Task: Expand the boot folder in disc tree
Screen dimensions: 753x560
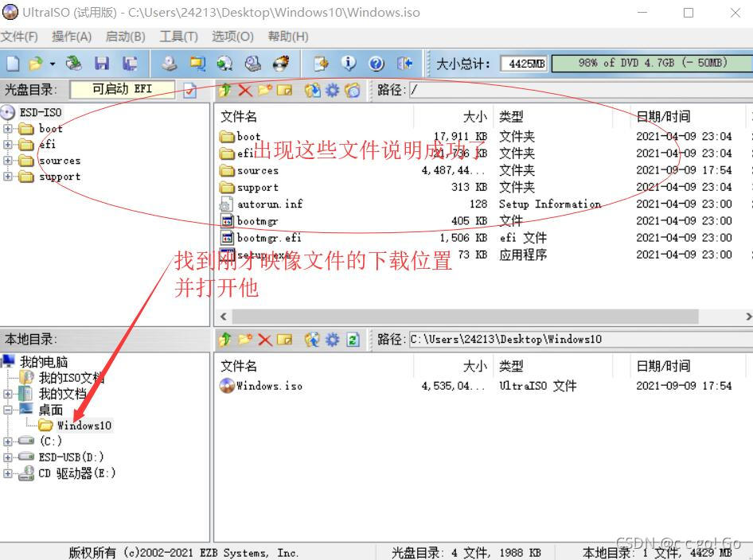Action: (x=8, y=129)
